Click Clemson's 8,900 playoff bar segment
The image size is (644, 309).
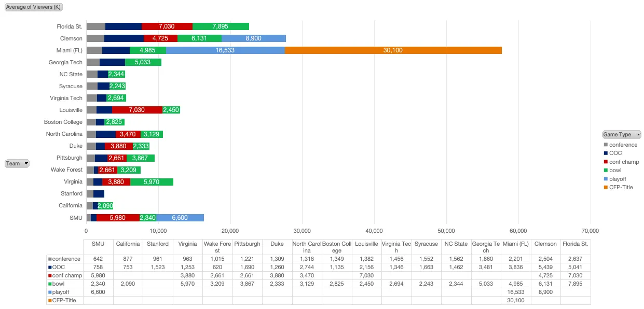coord(254,38)
